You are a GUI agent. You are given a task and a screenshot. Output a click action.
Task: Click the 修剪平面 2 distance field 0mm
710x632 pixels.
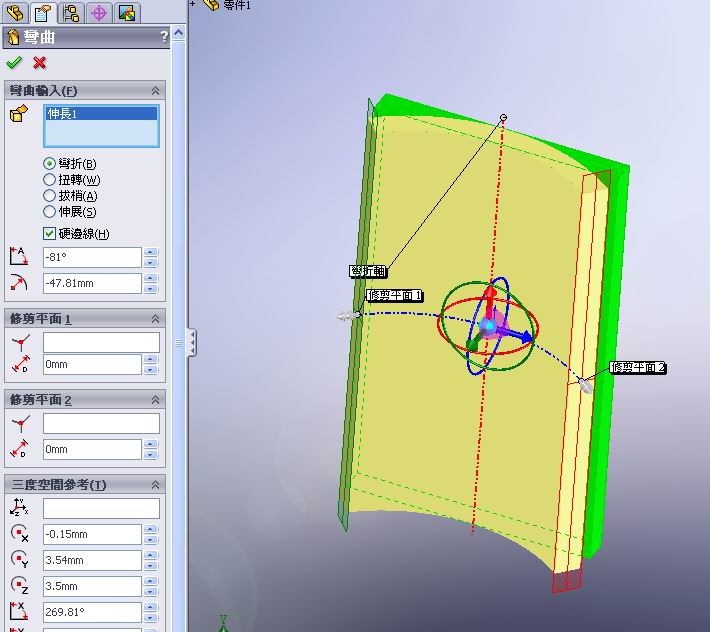[x=92, y=450]
